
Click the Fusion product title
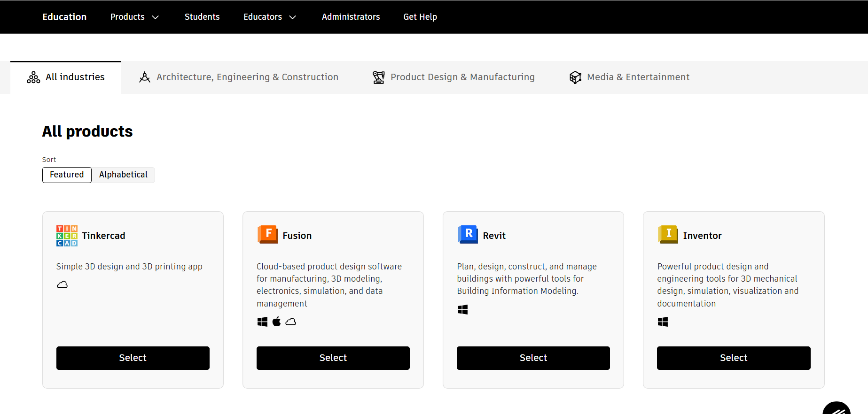click(x=297, y=236)
